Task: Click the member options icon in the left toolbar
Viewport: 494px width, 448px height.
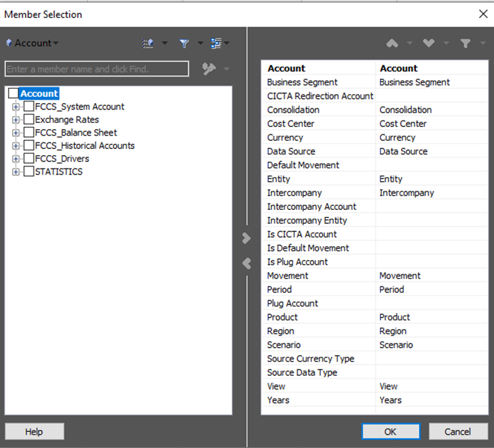Action: pos(148,43)
